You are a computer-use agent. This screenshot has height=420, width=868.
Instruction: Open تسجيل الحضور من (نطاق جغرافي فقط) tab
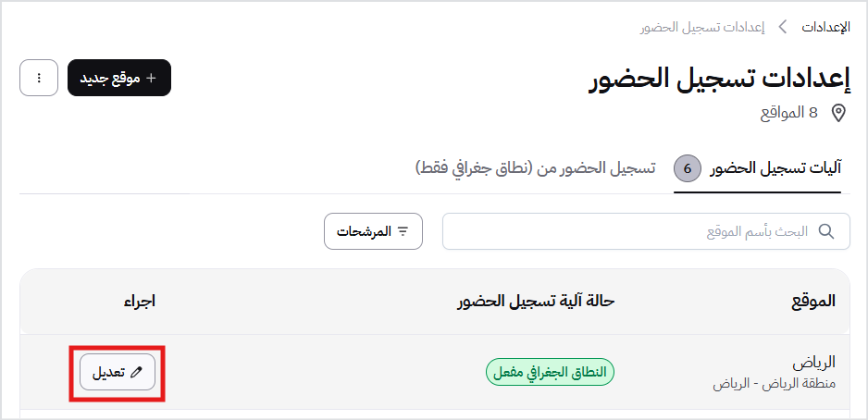coord(535,168)
